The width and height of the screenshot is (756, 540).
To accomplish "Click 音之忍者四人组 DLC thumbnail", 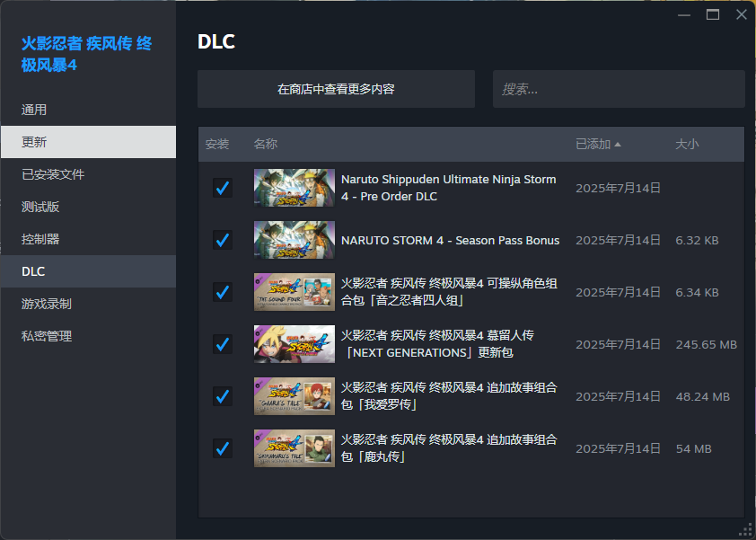I will (x=294, y=292).
